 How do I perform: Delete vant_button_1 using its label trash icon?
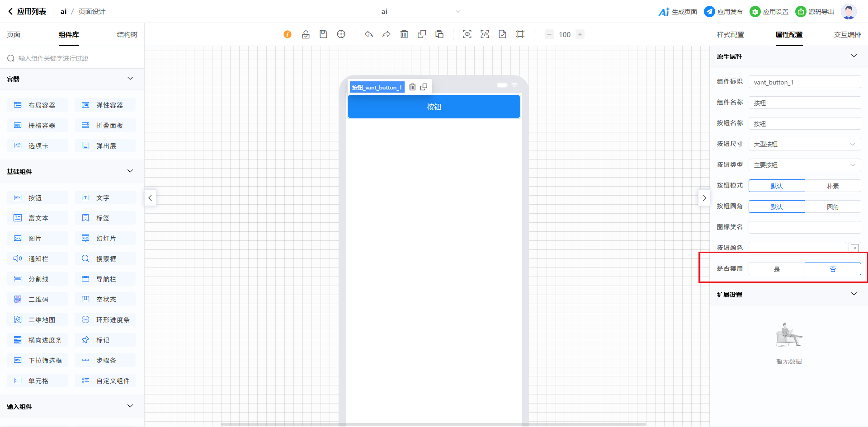point(412,87)
